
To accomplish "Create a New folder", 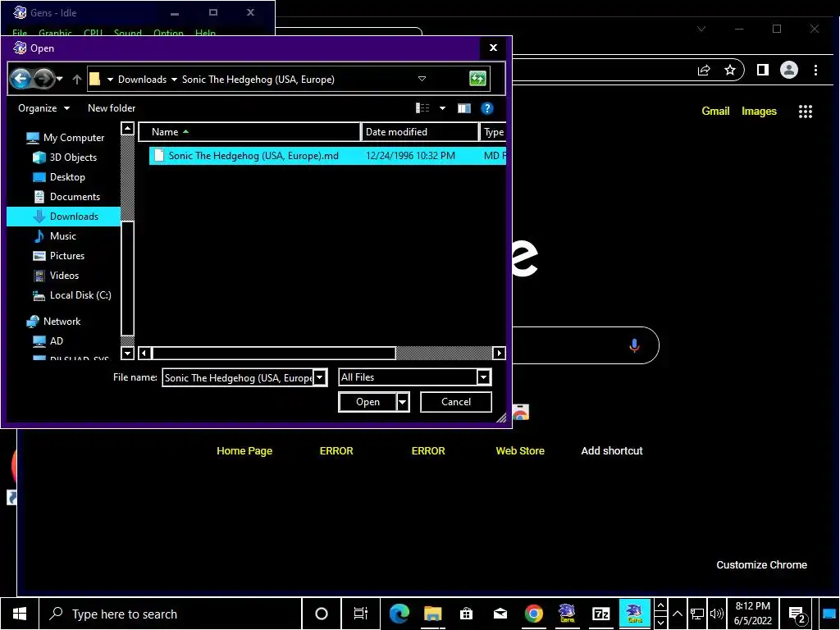I will click(112, 108).
